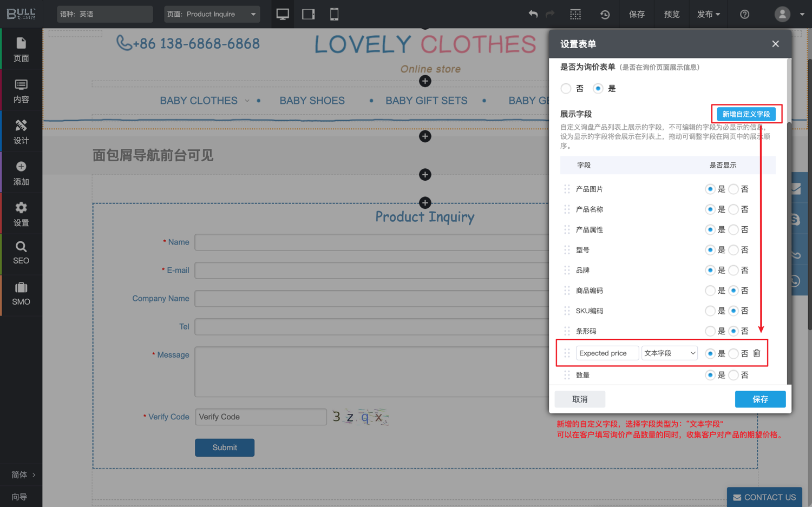Click the 新增自定义字段 button
812x507 pixels.
click(x=746, y=114)
